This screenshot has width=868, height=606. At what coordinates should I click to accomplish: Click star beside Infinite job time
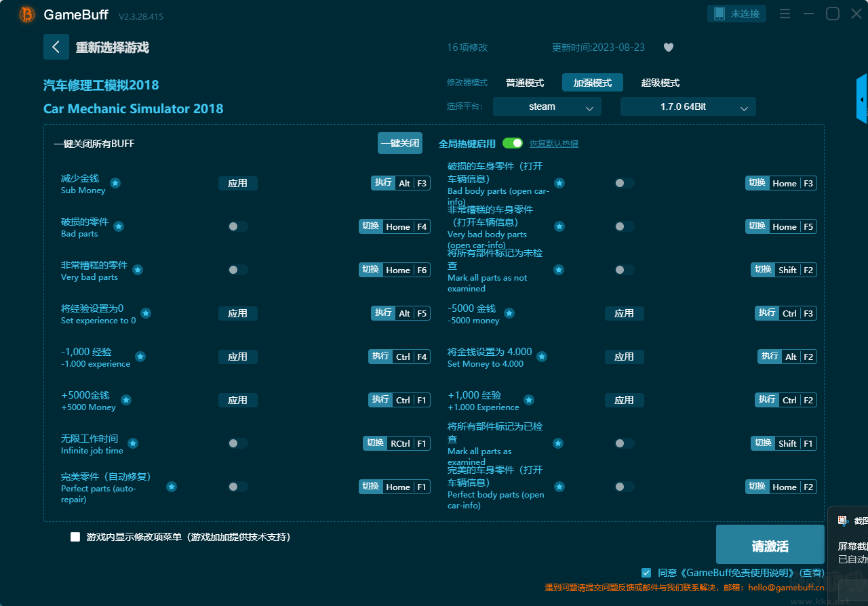click(x=133, y=443)
